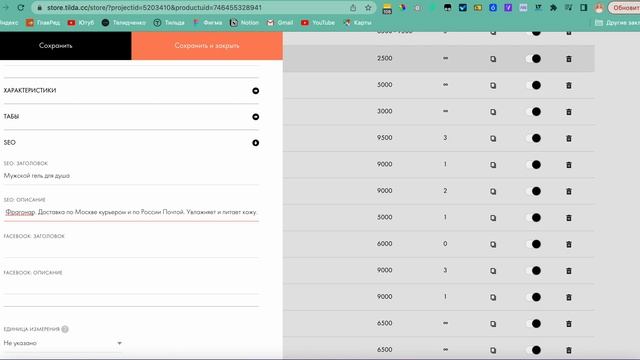
Task: Select the 2500 price cell
Action: (x=384, y=58)
